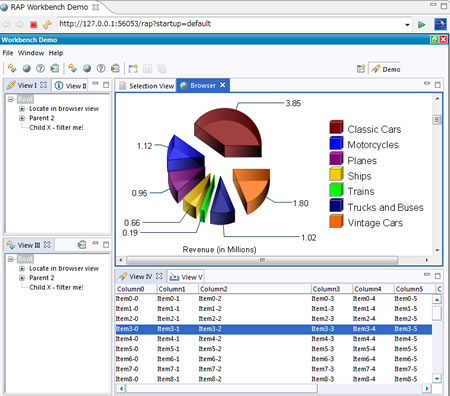Click the first green sheet toolbar icon
Screen dimensions: 450x396
click(x=54, y=68)
